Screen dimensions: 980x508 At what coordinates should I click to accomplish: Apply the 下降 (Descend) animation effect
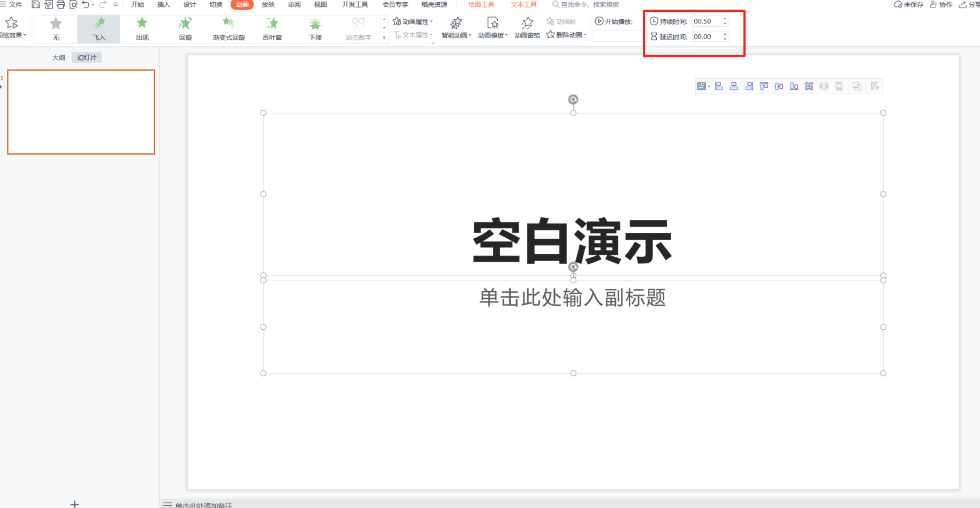[315, 29]
